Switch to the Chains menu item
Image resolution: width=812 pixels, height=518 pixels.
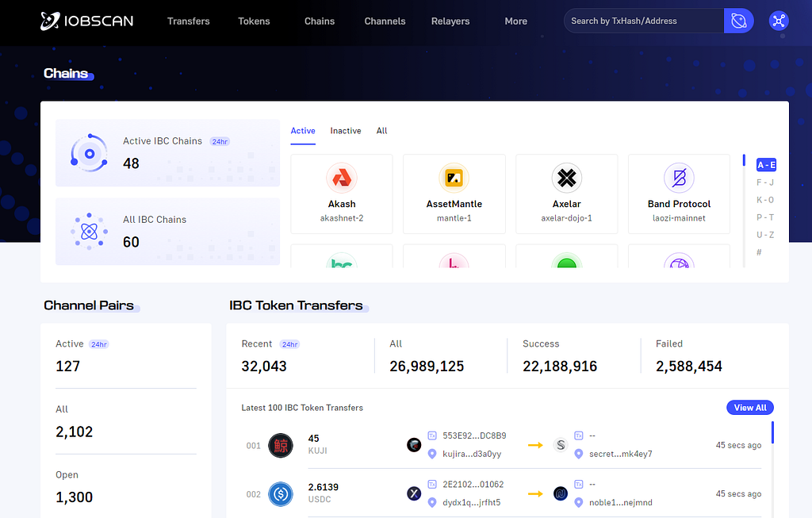point(319,21)
